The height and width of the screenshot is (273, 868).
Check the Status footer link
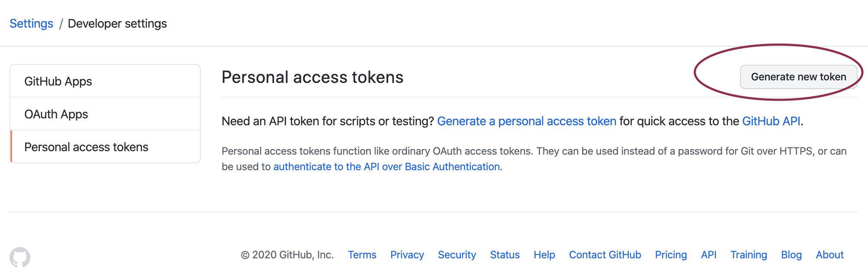(x=505, y=255)
